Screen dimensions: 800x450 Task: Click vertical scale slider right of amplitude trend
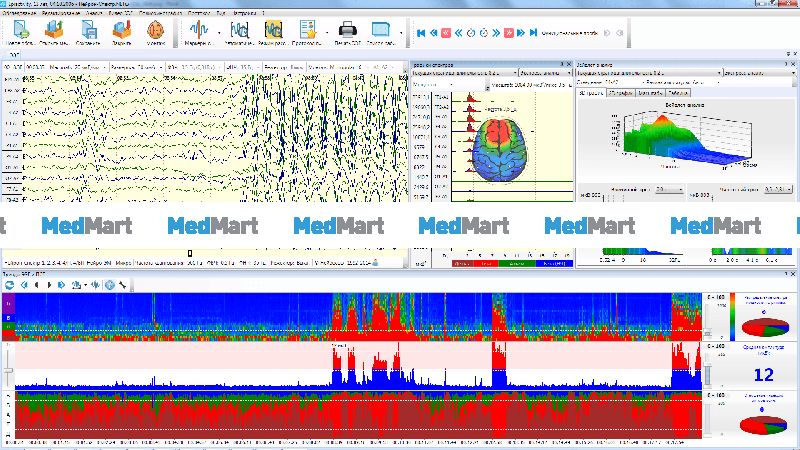coord(708,370)
